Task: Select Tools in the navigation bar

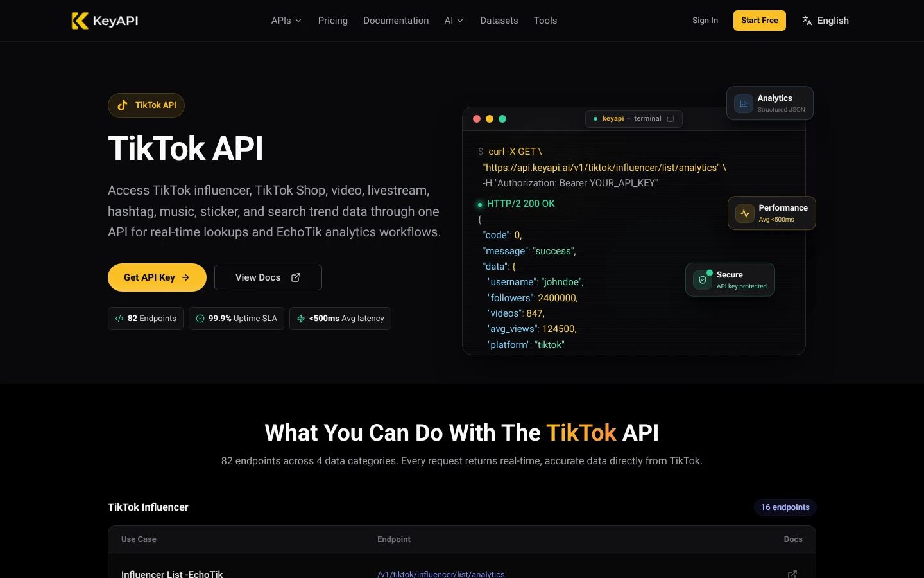Action: coord(545,21)
